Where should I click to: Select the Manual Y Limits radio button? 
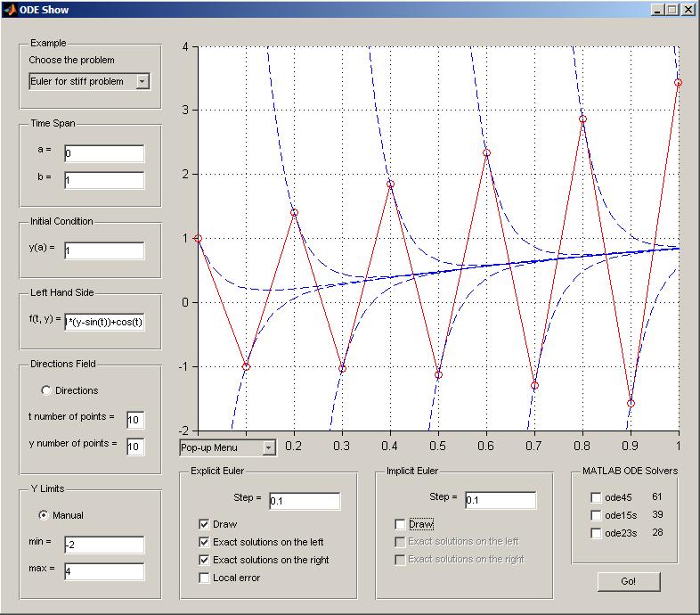pyautogui.click(x=44, y=515)
